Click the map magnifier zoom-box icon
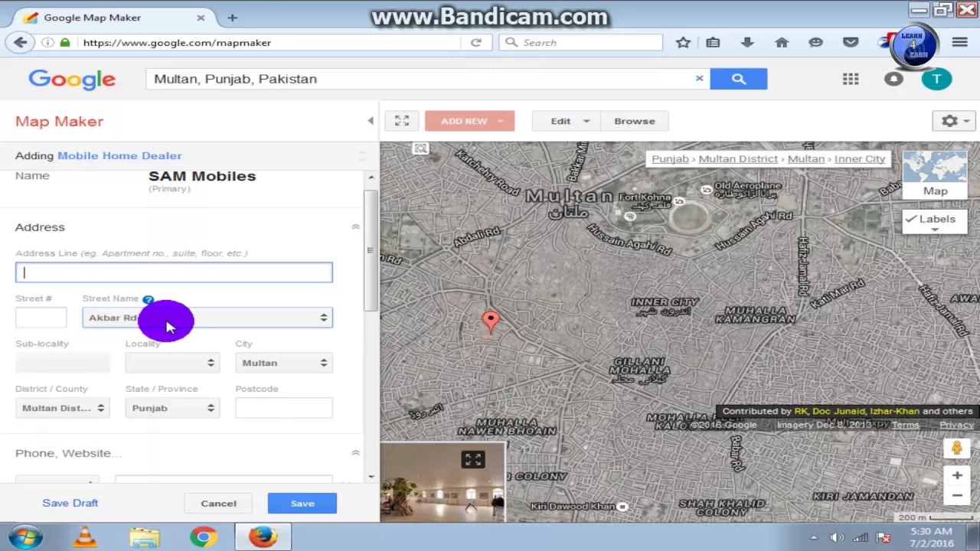This screenshot has height=551, width=980. point(420,149)
